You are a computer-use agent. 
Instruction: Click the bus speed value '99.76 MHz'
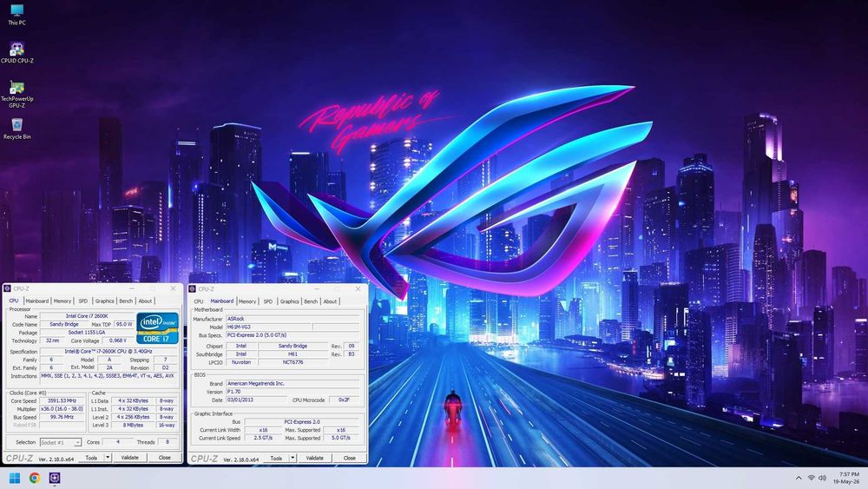coord(62,417)
